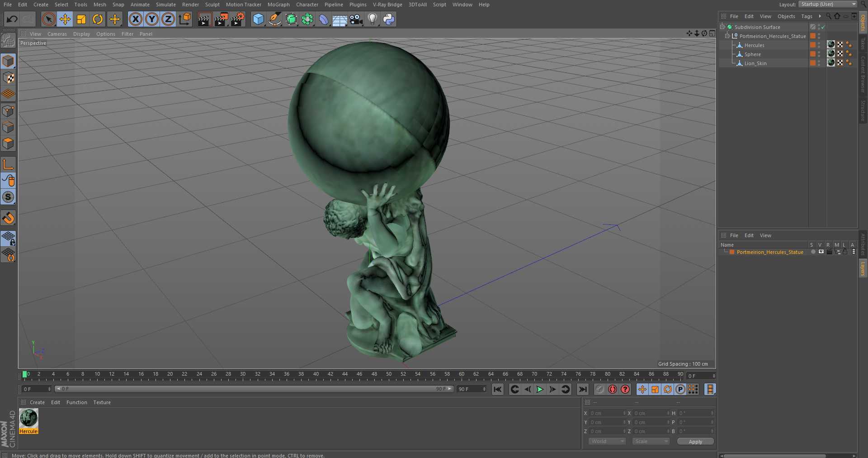The width and height of the screenshot is (868, 458).
Task: Select the Hercules material thumbnail
Action: (28, 418)
